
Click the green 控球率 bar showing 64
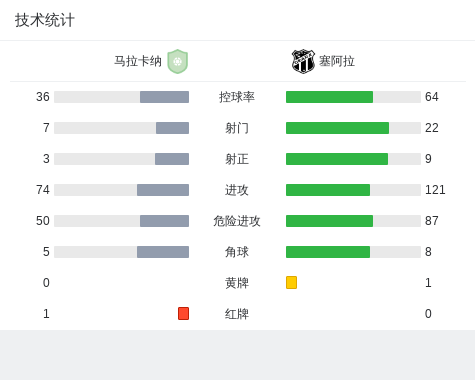pos(329,97)
